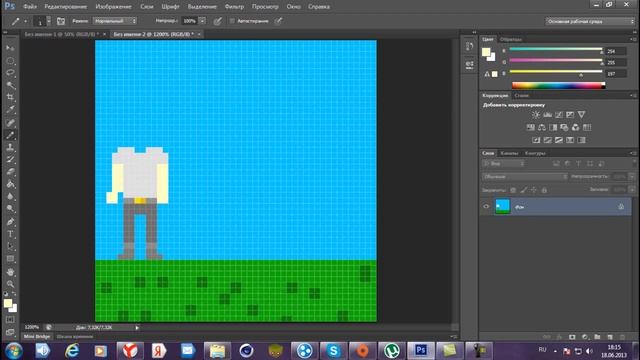The image size is (640, 360).
Task: Select the Eraser tool
Action: pos(10,171)
